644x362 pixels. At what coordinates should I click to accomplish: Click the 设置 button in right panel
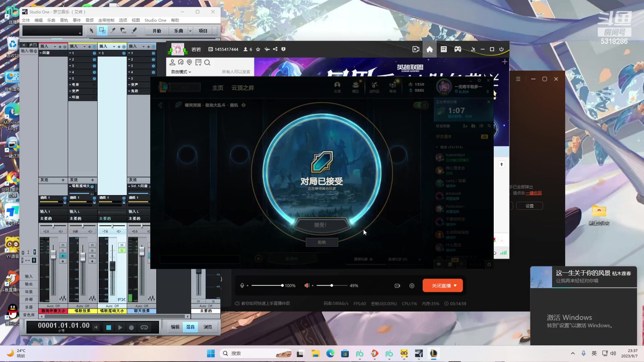pyautogui.click(x=530, y=206)
